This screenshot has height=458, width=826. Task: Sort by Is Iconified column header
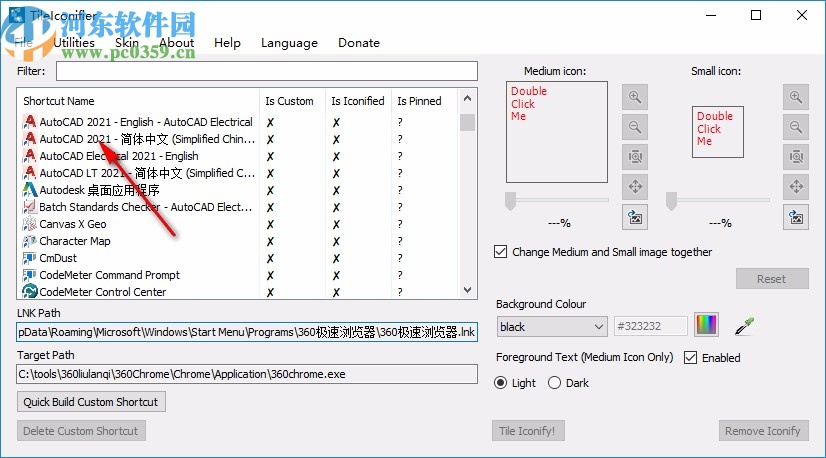[358, 101]
